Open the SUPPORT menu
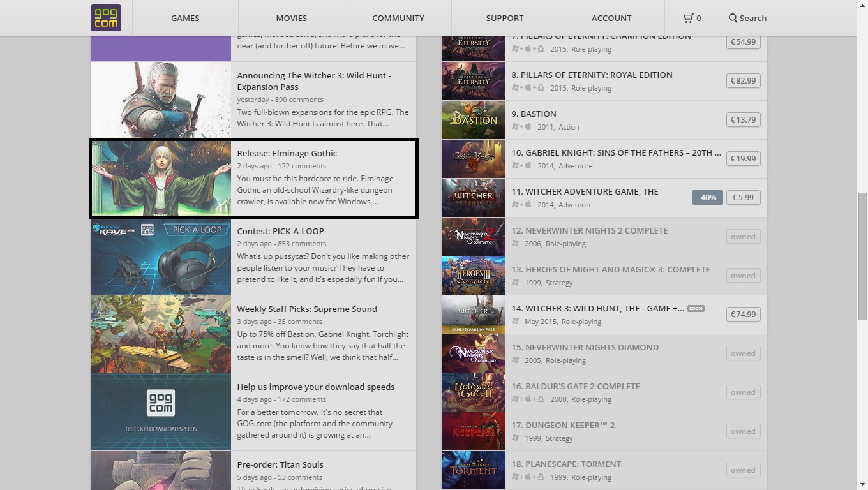Screen dimensions: 868x490 pyautogui.click(x=505, y=18)
